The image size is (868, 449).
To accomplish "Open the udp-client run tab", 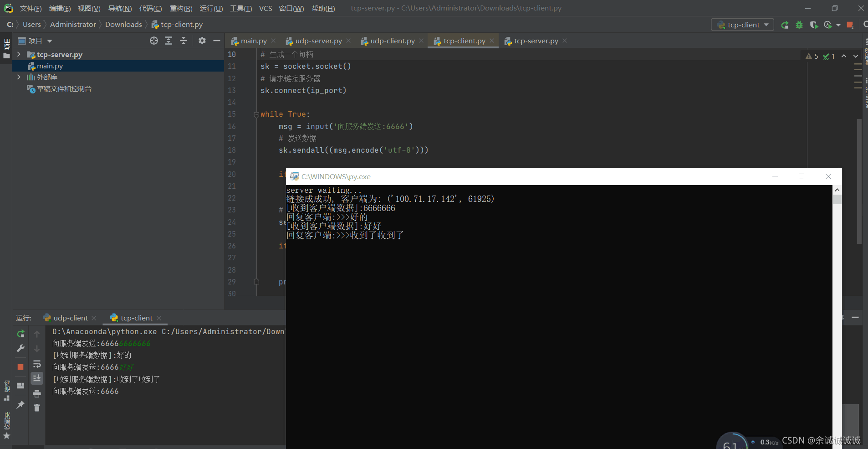I will click(70, 318).
